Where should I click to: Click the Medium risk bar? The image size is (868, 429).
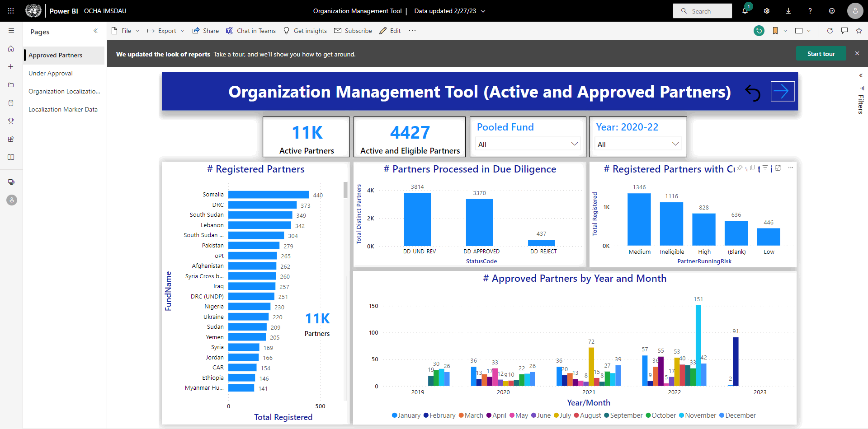639,219
